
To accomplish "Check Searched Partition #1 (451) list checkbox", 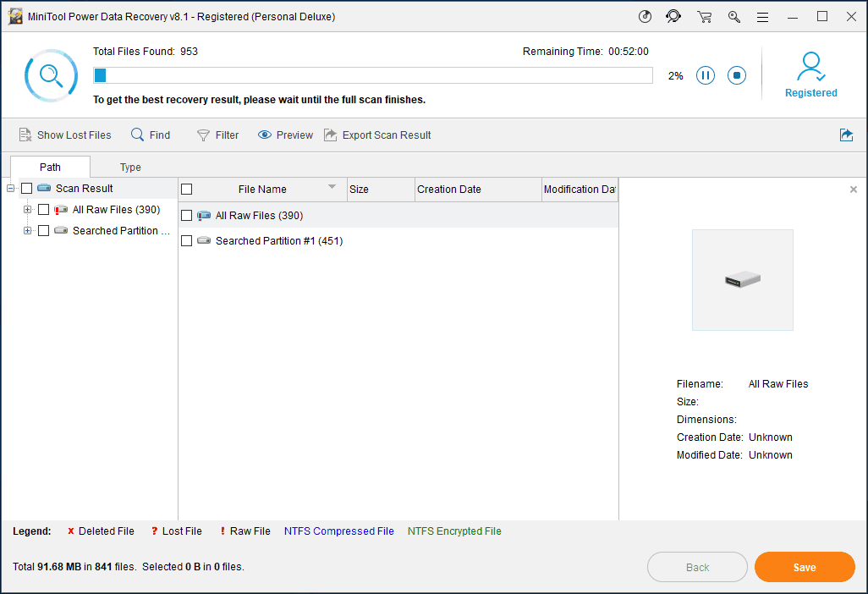I will point(187,241).
